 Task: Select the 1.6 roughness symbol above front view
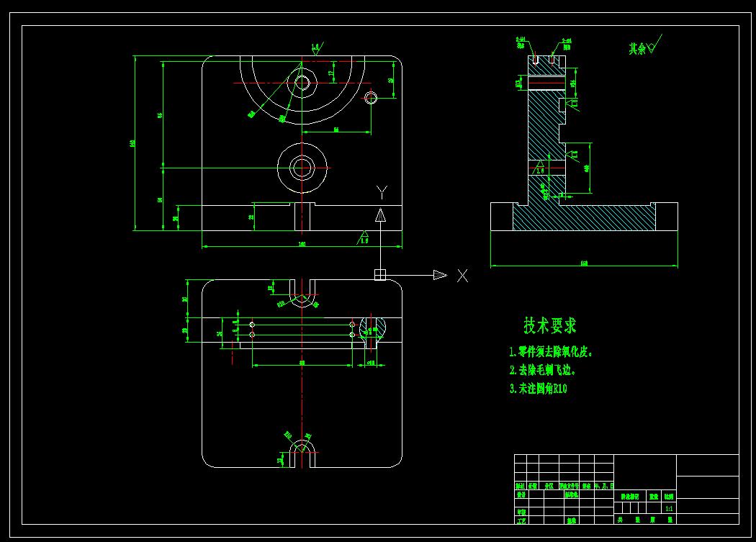point(317,49)
